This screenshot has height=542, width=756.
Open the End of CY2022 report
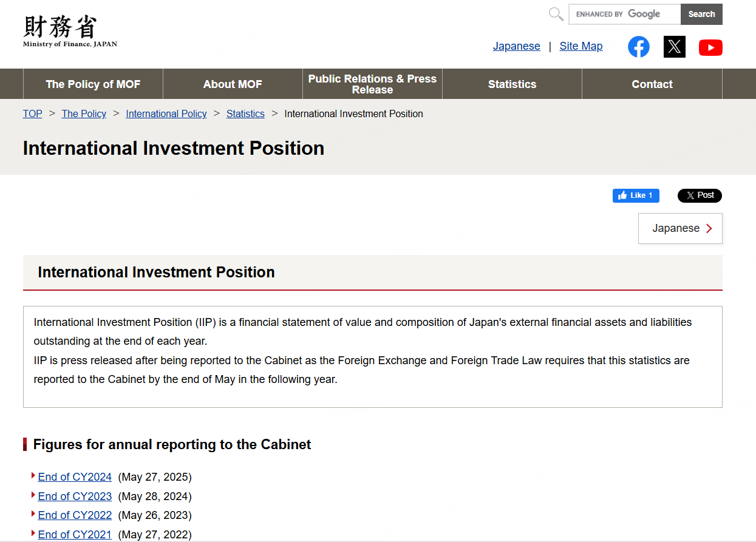click(x=75, y=515)
